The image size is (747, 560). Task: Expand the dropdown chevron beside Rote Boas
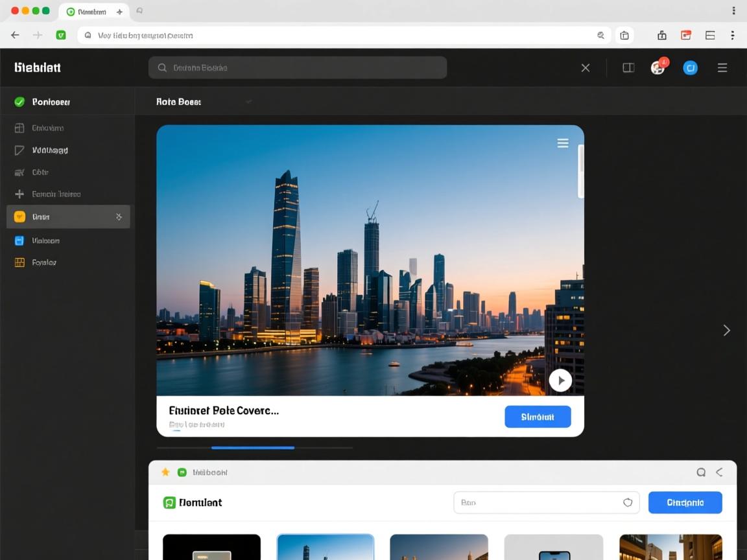tap(248, 102)
